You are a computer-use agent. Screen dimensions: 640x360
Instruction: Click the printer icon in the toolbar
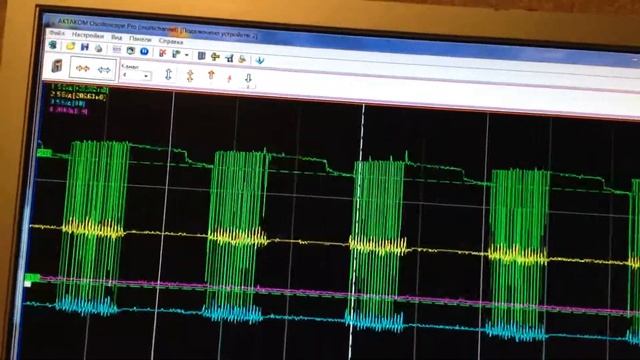tap(98, 48)
